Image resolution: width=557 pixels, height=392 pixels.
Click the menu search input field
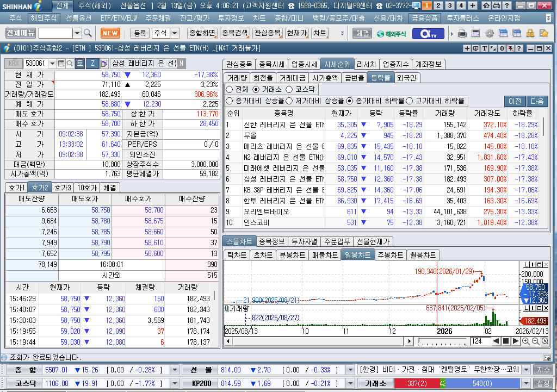click(x=56, y=33)
